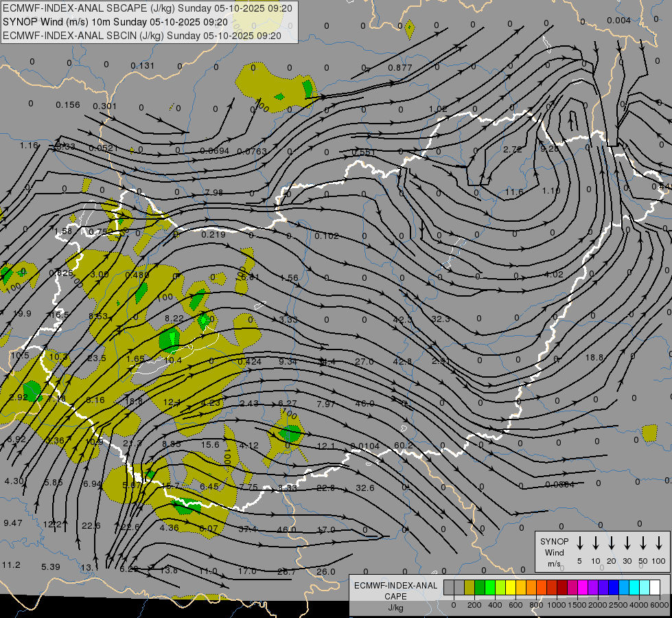
Task: Click the map value 0.424
Action: (x=249, y=361)
